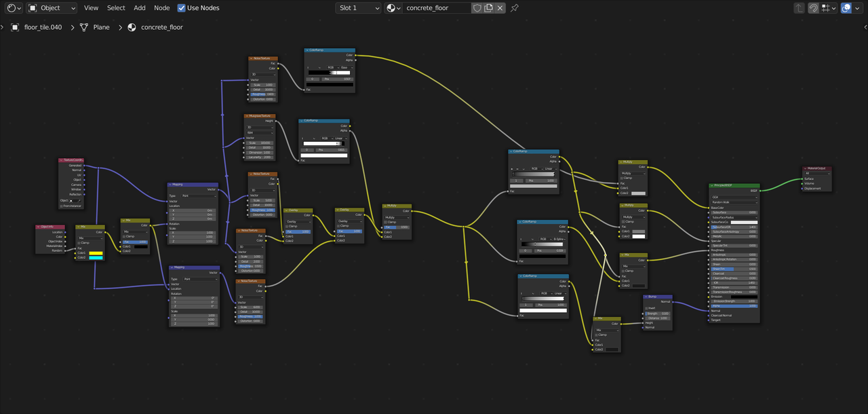The height and width of the screenshot is (414, 868).
Task: Click the Strength field on Bump node
Action: tap(657, 314)
